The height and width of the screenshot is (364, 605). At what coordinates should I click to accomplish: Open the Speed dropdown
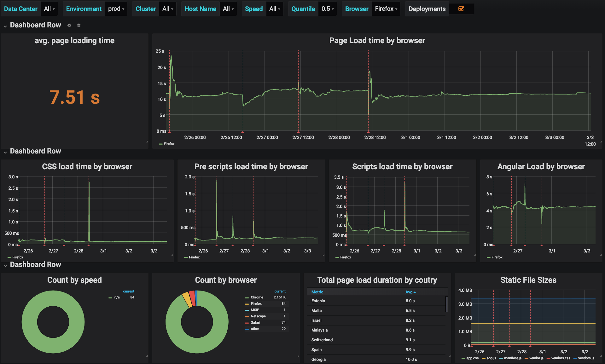click(275, 9)
